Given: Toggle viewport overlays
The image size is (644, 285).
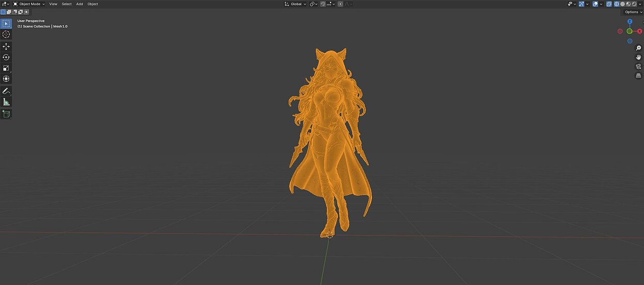Looking at the screenshot, I should click(595, 4).
